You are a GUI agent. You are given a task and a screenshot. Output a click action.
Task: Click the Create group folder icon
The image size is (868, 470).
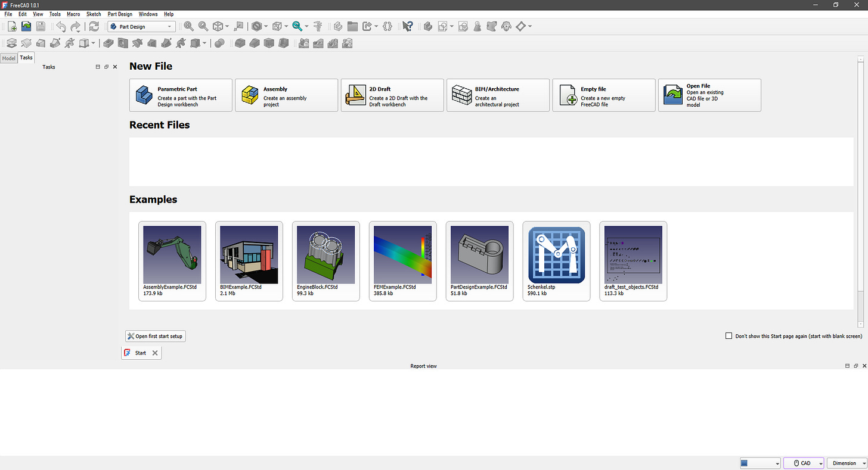[352, 26]
